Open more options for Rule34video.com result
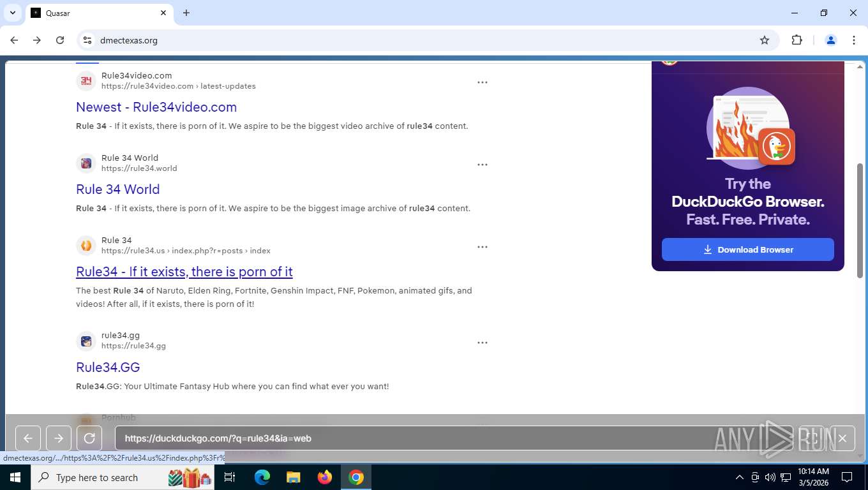Image resolution: width=868 pixels, height=490 pixels. [x=483, y=82]
